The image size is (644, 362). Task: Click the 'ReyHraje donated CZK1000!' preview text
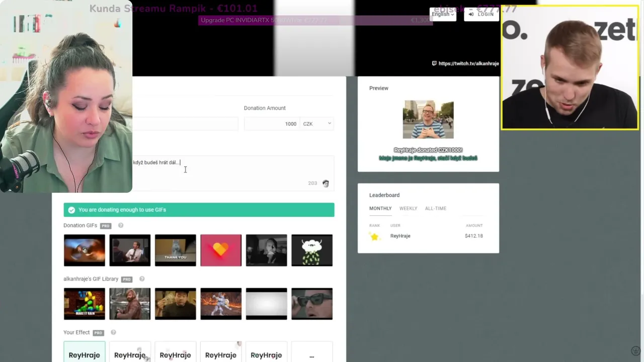point(428,150)
